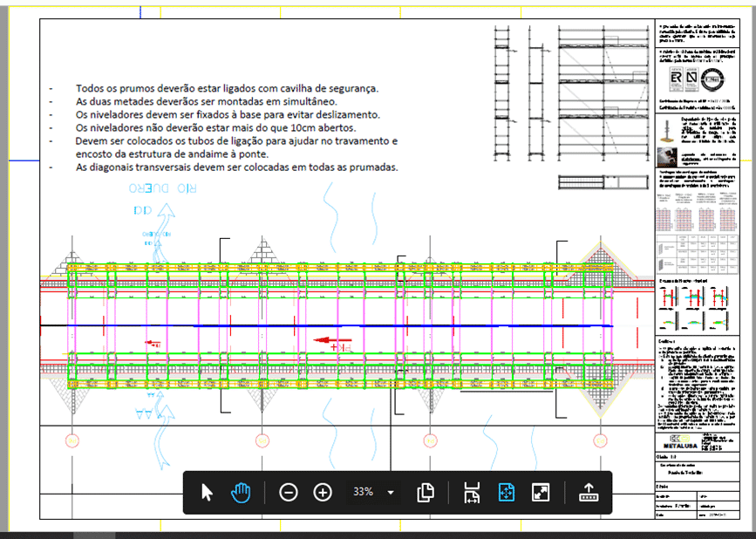Click the zoom in plus button
Image resolution: width=756 pixels, height=539 pixels.
323,493
